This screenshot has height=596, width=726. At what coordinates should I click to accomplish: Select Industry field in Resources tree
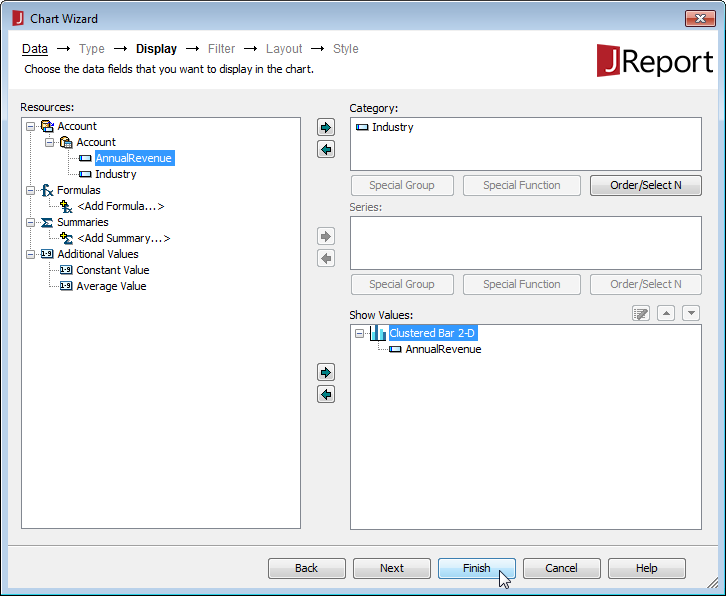pos(115,174)
